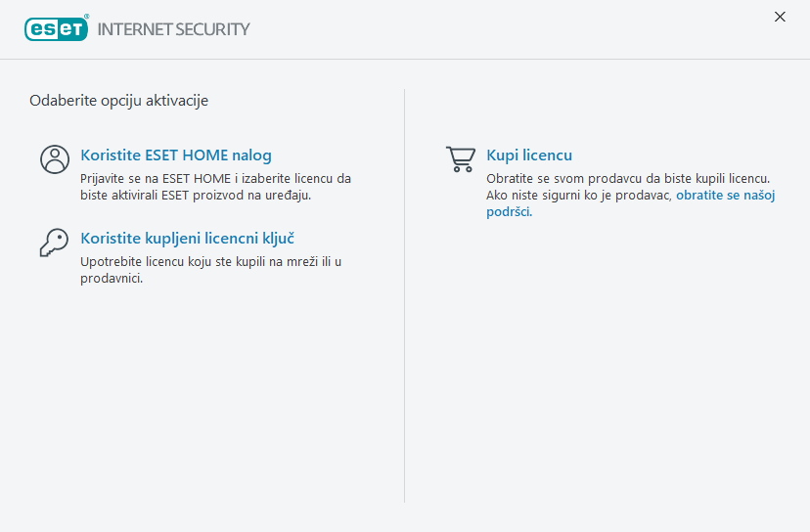Screen dimensions: 810x532
Task: Click the shopping cart icon
Action: 460,158
